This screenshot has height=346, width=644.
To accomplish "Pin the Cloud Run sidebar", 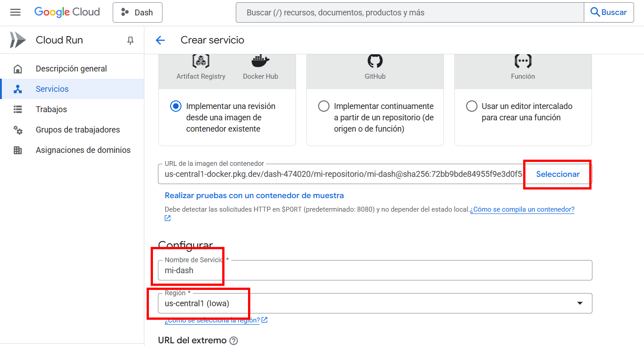I will 130,40.
